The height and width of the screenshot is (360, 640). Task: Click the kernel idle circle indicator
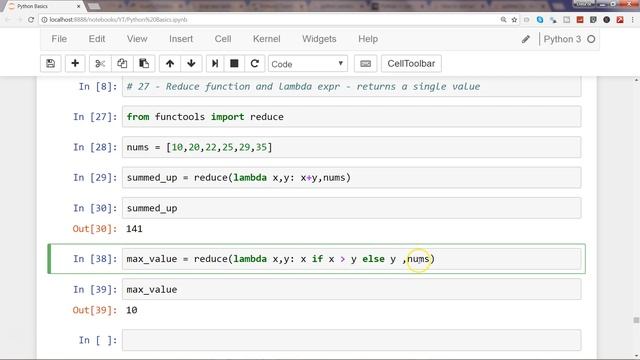point(591,39)
